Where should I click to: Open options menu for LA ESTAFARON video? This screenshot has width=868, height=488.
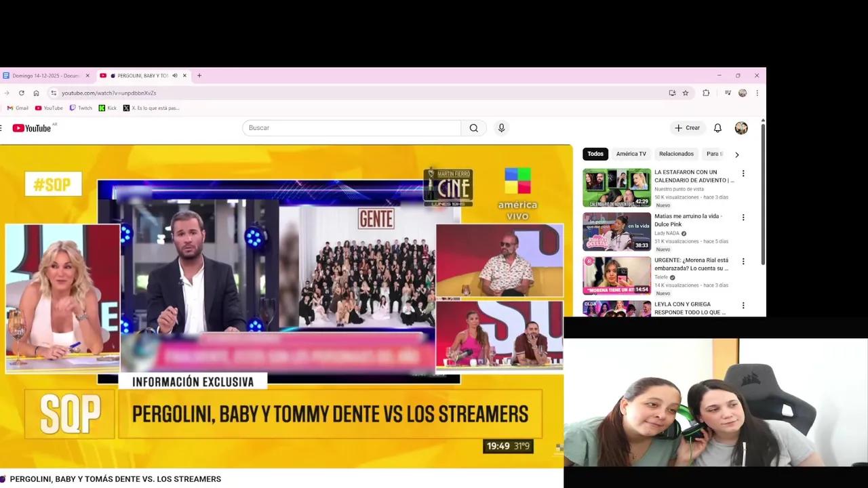[743, 174]
